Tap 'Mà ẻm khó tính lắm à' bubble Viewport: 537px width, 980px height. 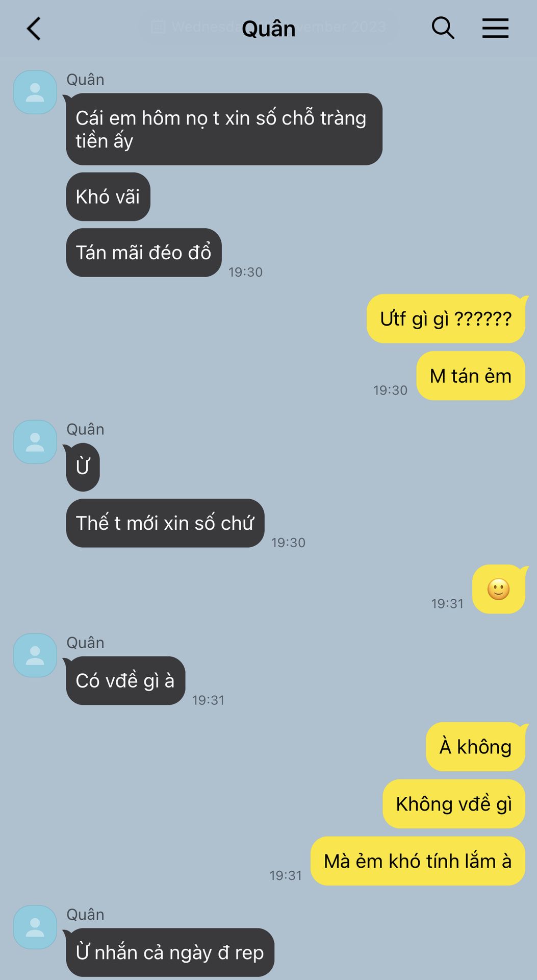click(418, 861)
